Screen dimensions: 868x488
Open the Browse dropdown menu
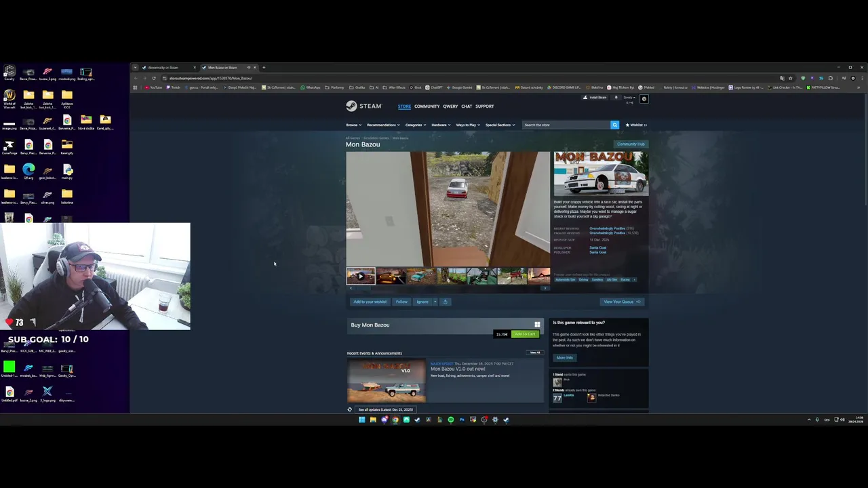[353, 125]
